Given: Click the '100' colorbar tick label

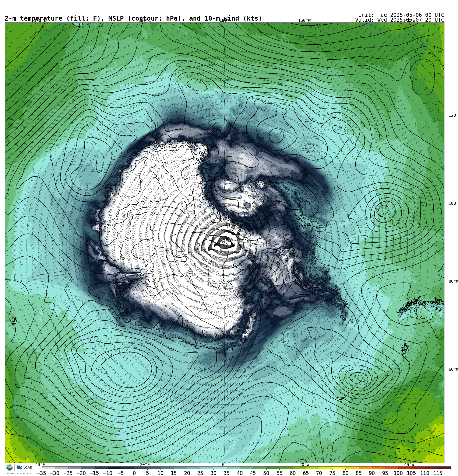Looking at the screenshot, I should pyautogui.click(x=398, y=473).
